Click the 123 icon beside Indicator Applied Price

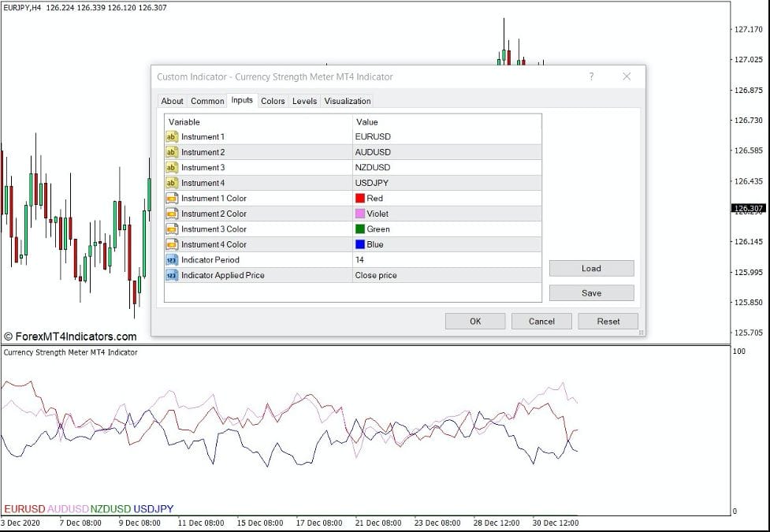tap(173, 275)
